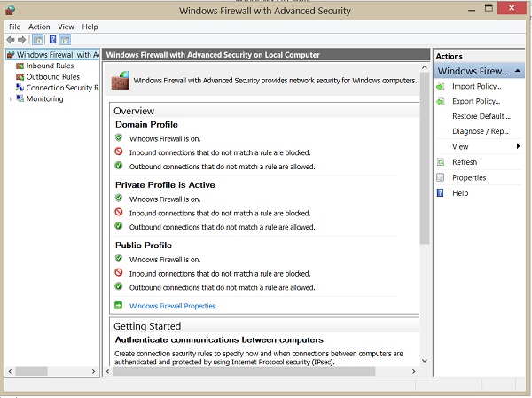532x398 pixels.
Task: Click the Forward arrow toolbar icon
Action: coord(21,40)
